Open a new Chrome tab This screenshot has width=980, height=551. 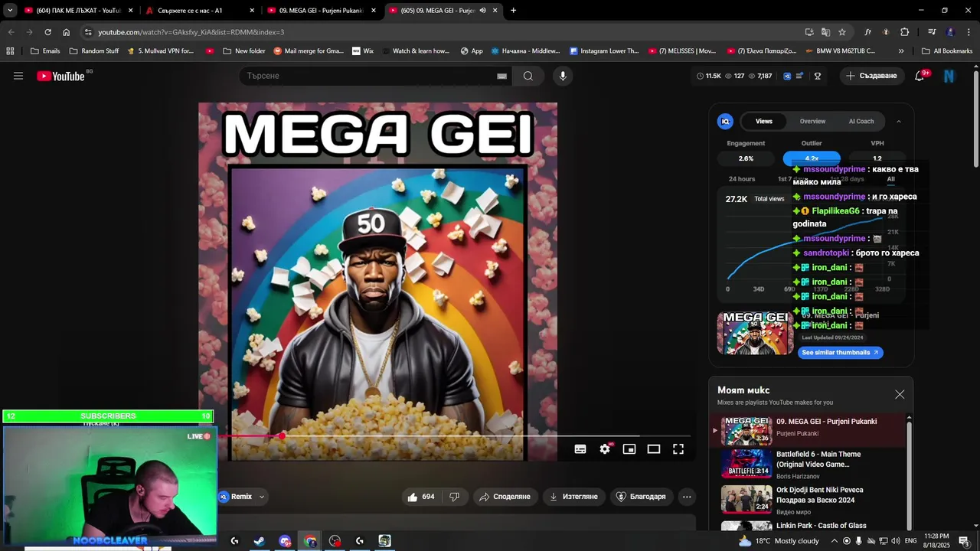point(513,11)
